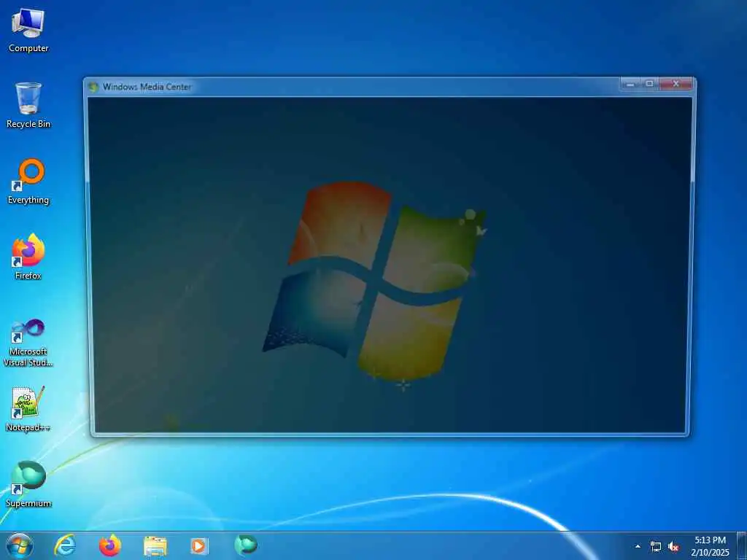The width and height of the screenshot is (747, 560).
Task: Click the muted volume tray icon
Action: coord(673,547)
